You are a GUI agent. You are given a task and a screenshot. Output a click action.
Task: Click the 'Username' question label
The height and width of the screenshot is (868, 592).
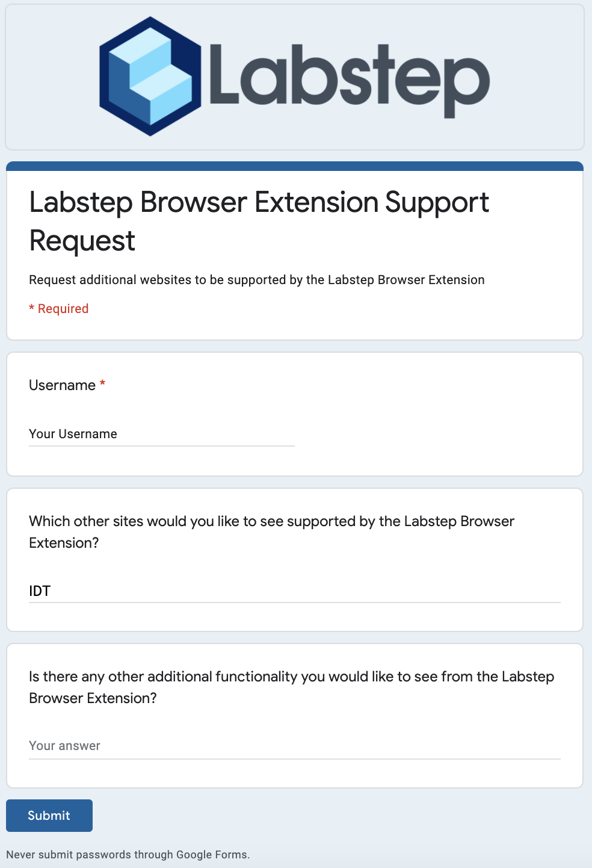(x=62, y=385)
